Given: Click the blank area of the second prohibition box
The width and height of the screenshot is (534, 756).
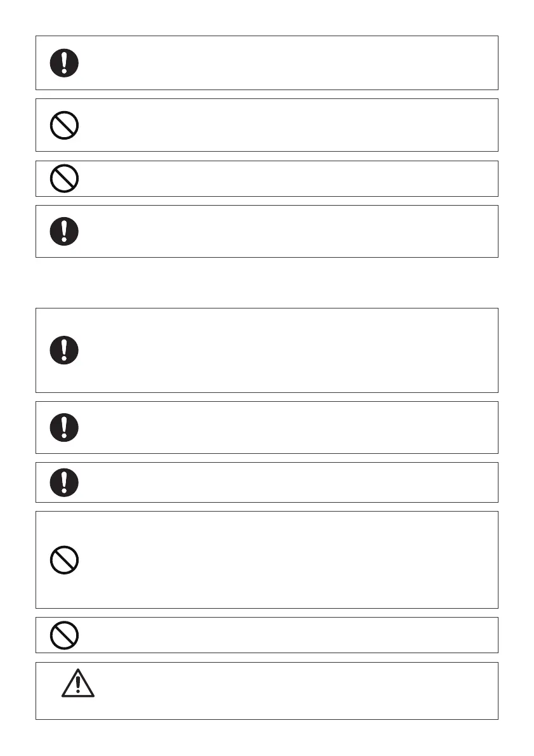Looking at the screenshot, I should click(285, 178).
